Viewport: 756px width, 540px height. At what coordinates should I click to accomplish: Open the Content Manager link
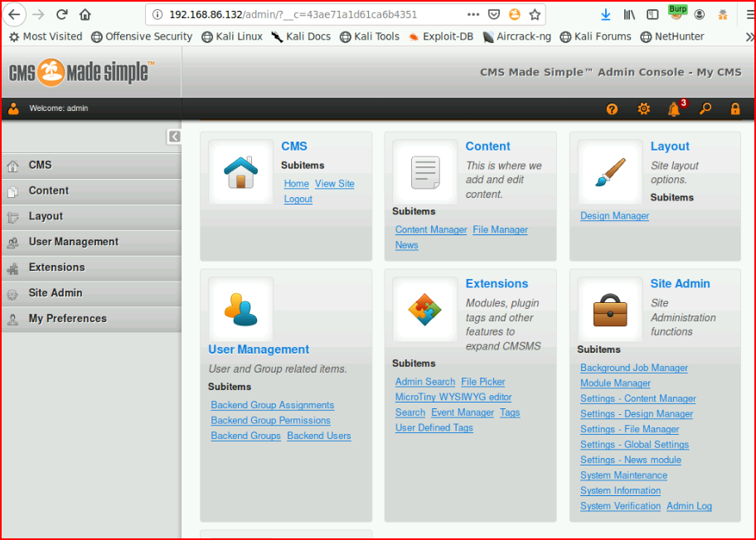click(431, 229)
